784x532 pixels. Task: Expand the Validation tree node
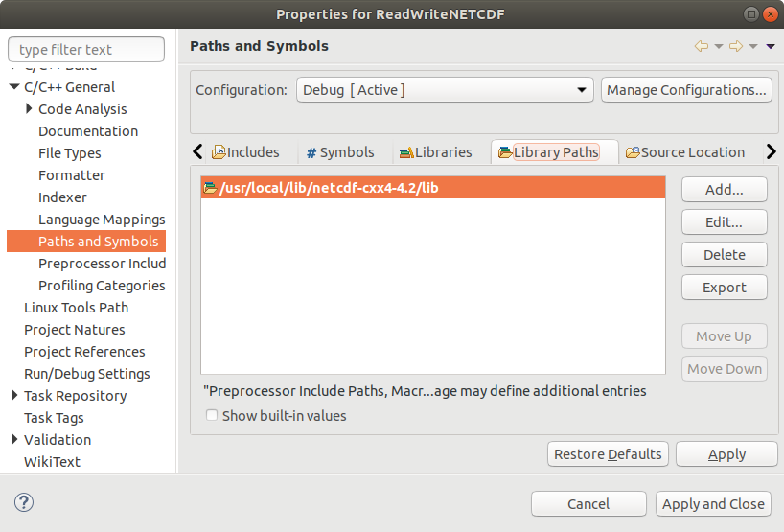click(x=14, y=440)
